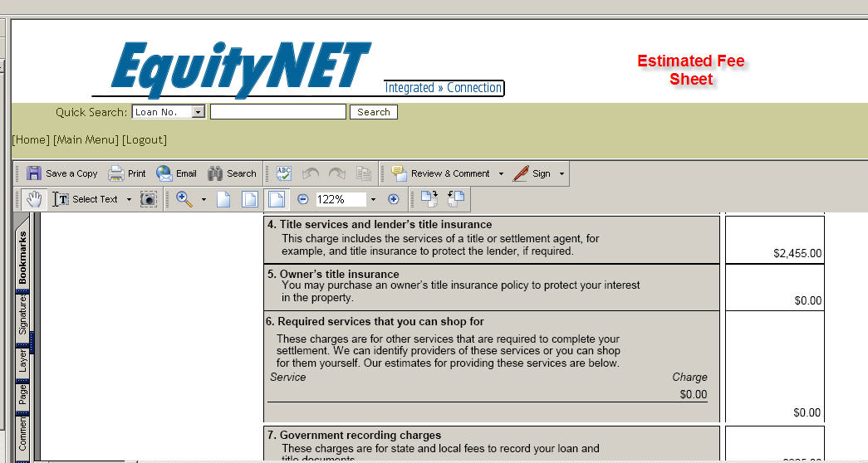Click the Owner's title insurance heading
The width and height of the screenshot is (868, 463).
click(333, 275)
